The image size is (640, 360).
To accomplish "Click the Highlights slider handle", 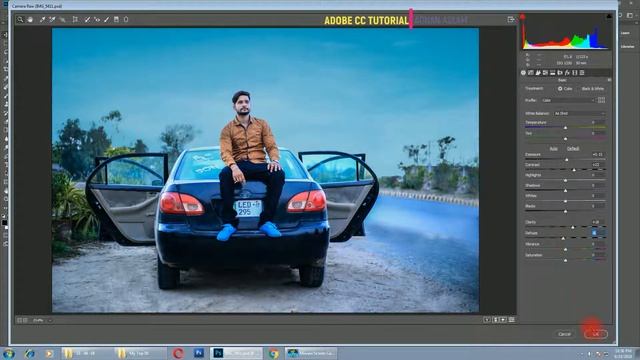I will coord(565,180).
